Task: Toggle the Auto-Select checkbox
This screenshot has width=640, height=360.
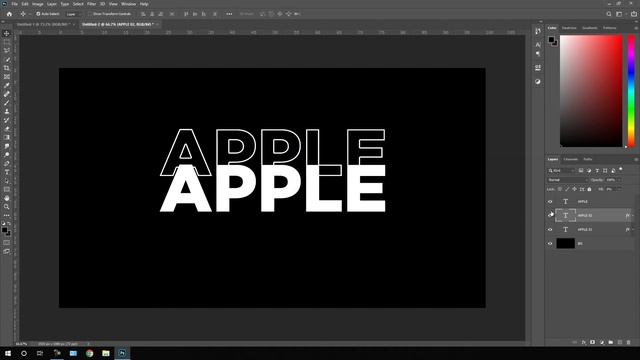Action: coord(38,14)
